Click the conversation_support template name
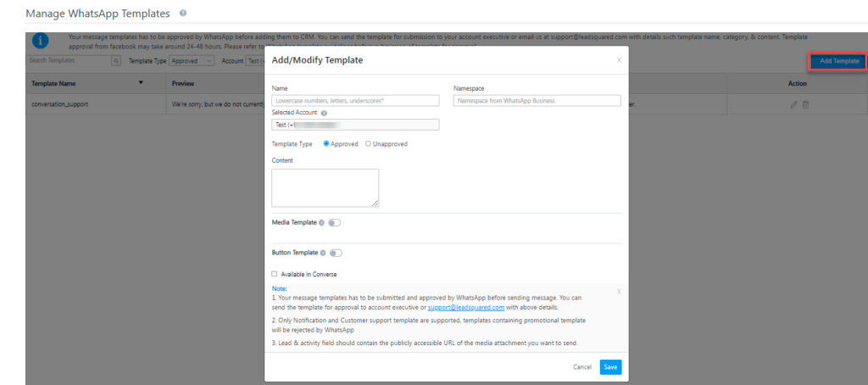Image resolution: width=868 pixels, height=385 pixels. click(60, 103)
